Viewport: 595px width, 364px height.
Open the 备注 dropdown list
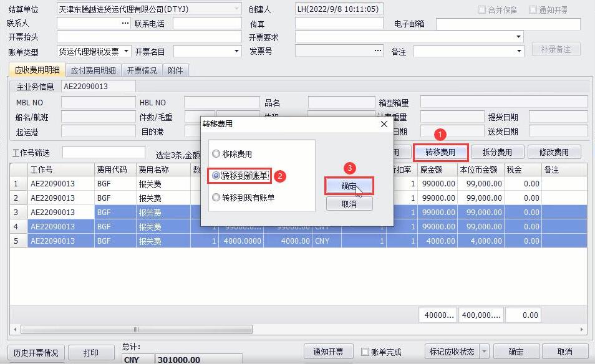pos(518,51)
